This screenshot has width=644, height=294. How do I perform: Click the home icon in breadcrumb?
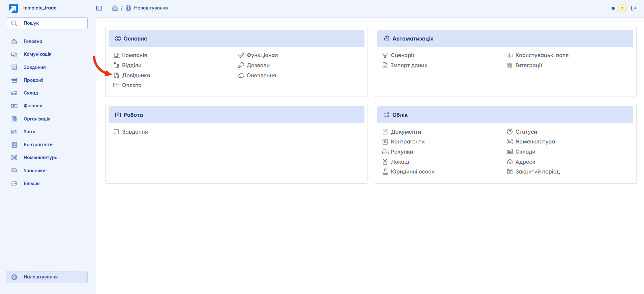point(115,8)
